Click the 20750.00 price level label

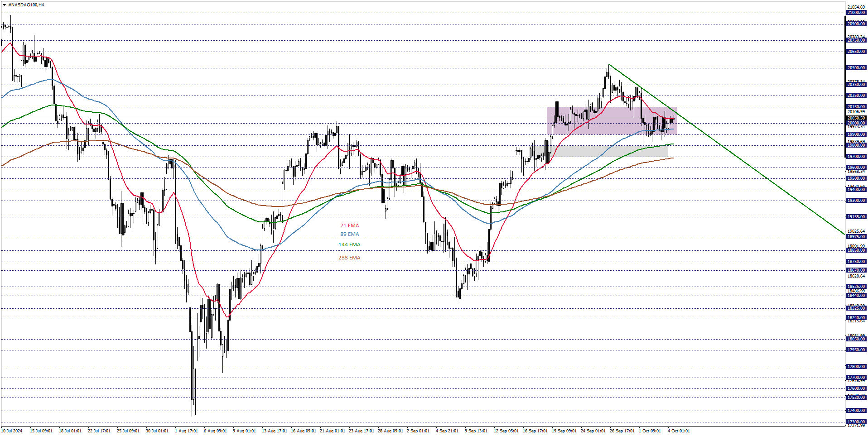(856, 40)
